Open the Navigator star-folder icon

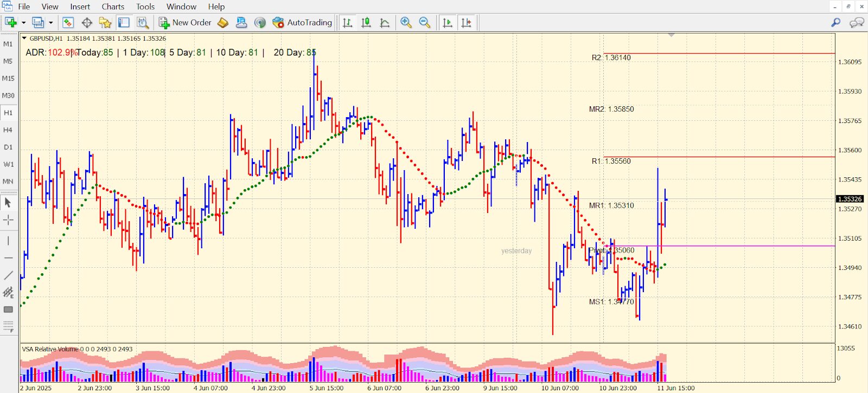click(x=105, y=22)
